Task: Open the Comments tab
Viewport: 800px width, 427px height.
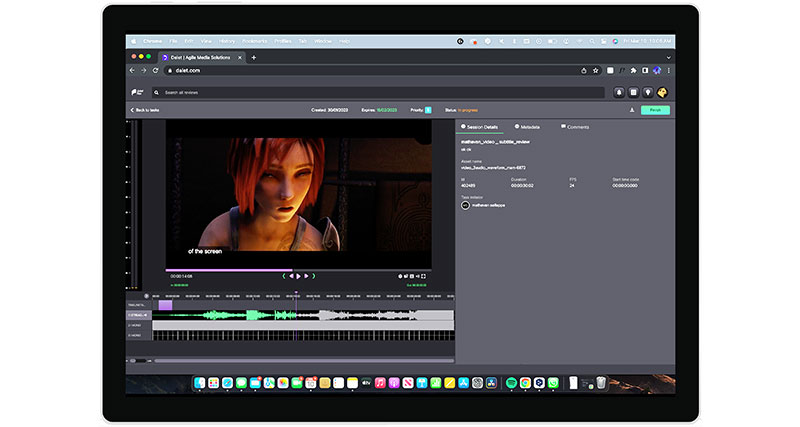Action: coord(577,127)
